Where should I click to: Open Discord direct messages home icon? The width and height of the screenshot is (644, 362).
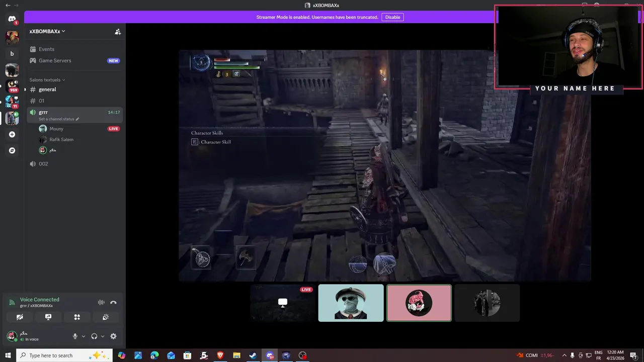click(x=12, y=19)
